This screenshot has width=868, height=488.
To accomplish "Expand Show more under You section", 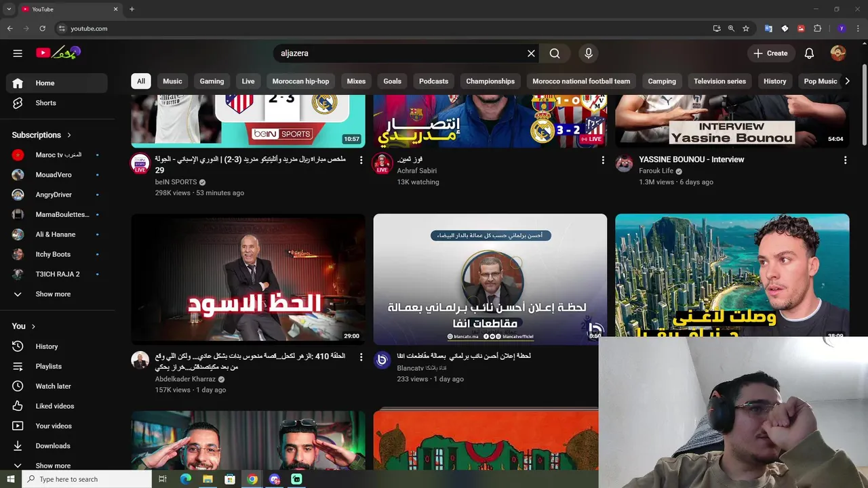I will [x=57, y=466].
